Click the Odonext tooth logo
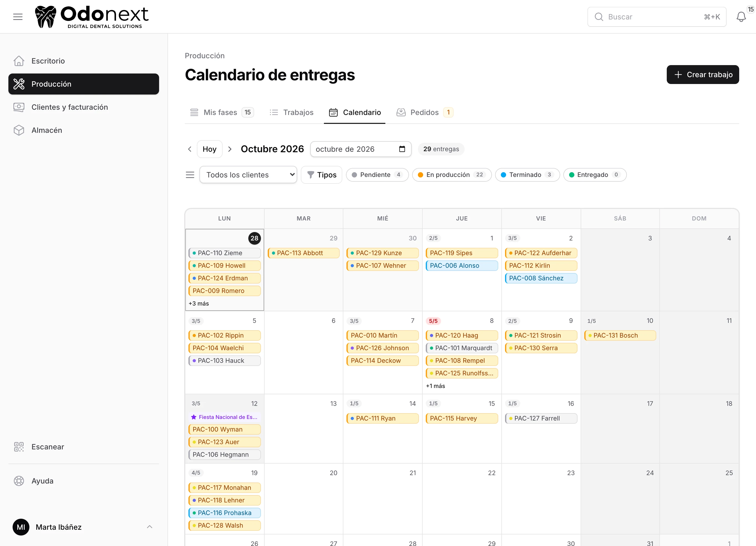The image size is (756, 546). [45, 17]
